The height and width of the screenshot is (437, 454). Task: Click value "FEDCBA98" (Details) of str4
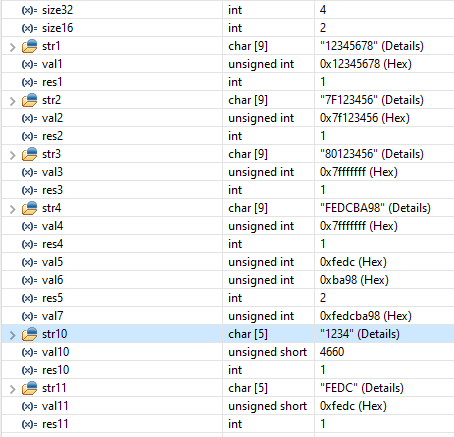coord(375,208)
